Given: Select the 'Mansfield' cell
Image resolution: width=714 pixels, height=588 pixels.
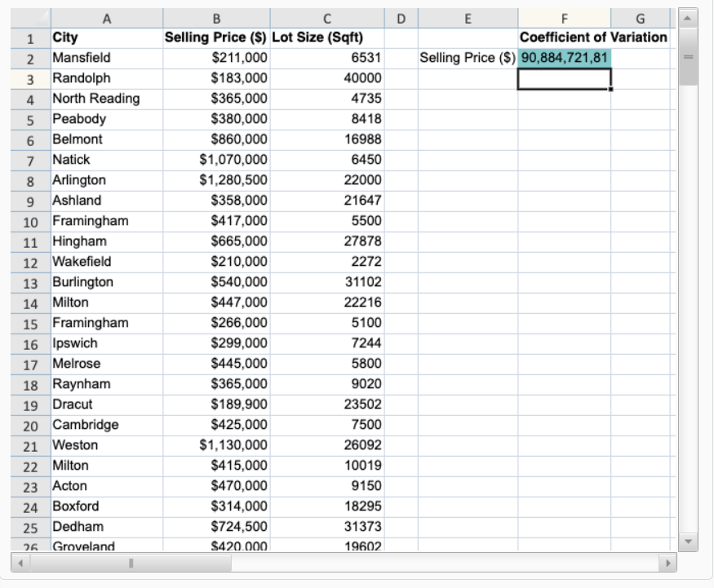Looking at the screenshot, I should (x=107, y=58).
